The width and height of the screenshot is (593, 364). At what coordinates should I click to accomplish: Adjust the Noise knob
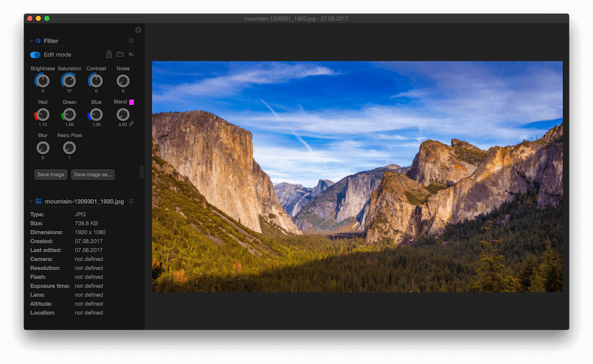[x=123, y=82]
